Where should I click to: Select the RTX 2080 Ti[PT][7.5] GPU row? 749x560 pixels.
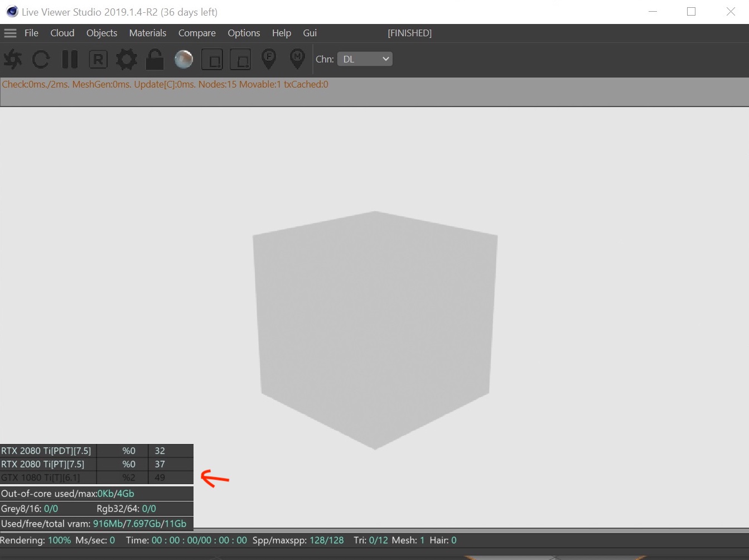click(x=96, y=464)
